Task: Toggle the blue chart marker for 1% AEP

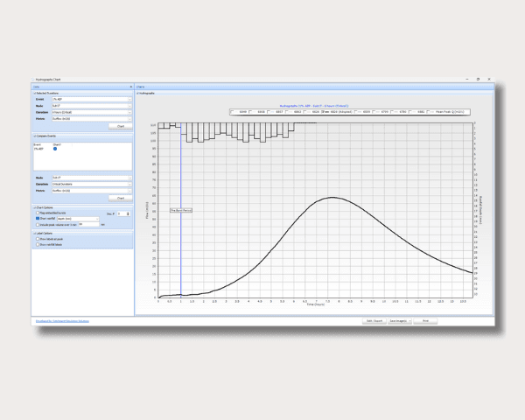Action: coord(55,149)
